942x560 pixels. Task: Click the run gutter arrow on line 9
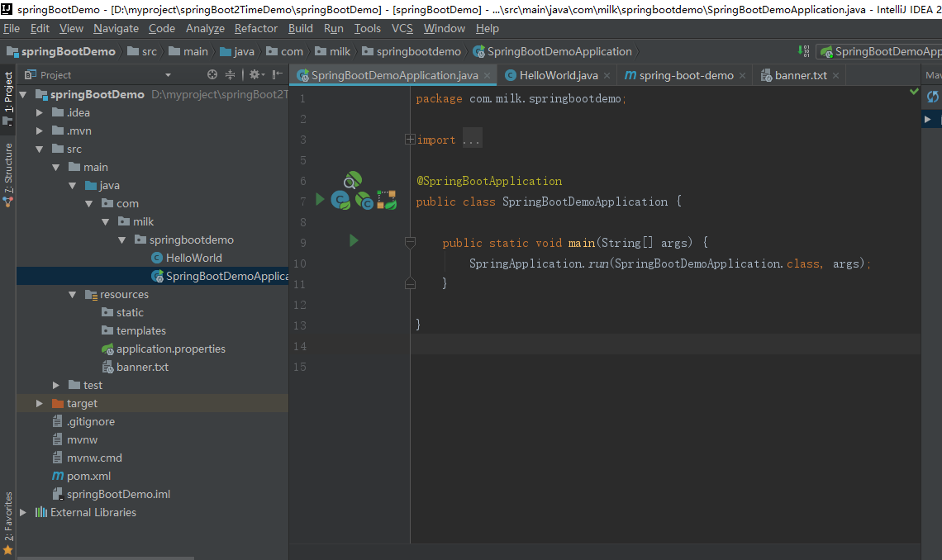(x=354, y=240)
